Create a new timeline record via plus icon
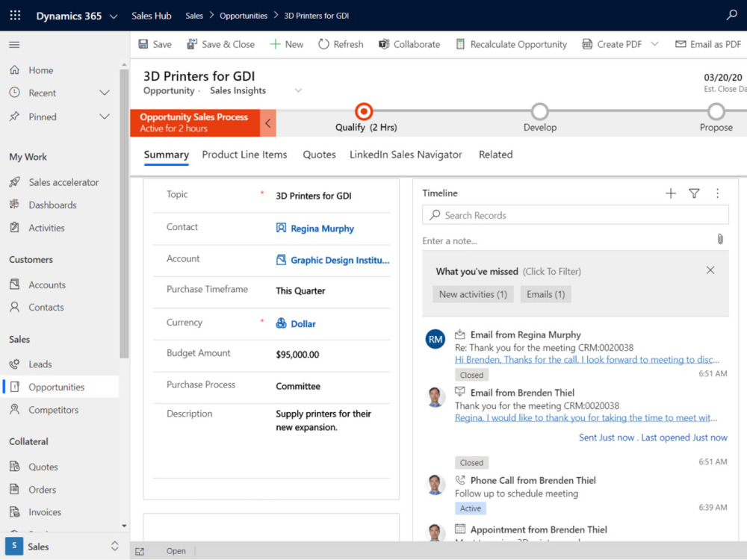This screenshot has height=560, width=747. 670,193
